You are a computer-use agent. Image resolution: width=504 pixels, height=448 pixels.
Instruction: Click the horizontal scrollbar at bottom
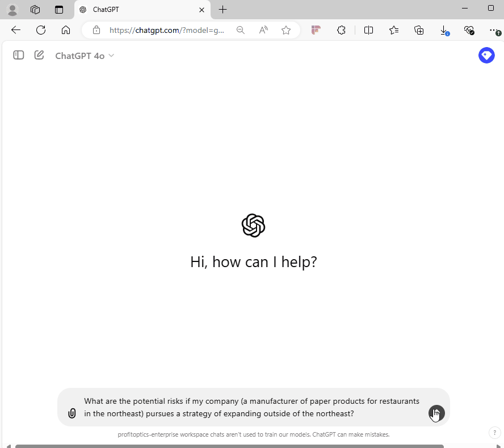pyautogui.click(x=229, y=446)
